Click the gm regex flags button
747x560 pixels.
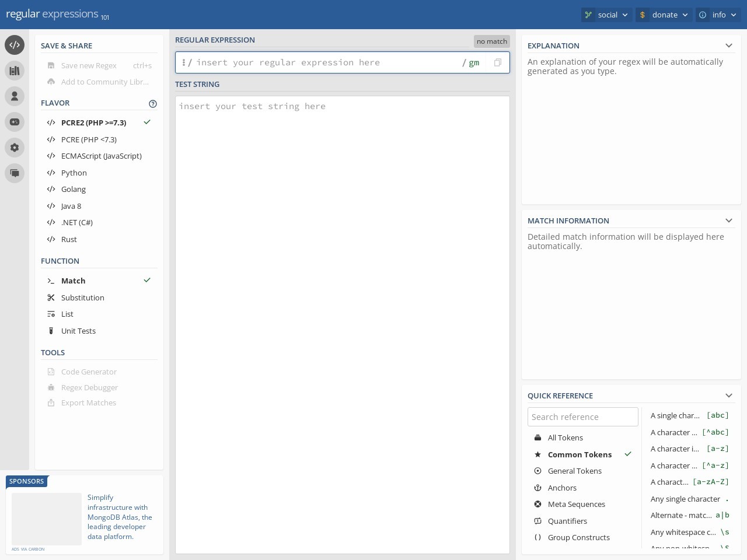tap(474, 62)
